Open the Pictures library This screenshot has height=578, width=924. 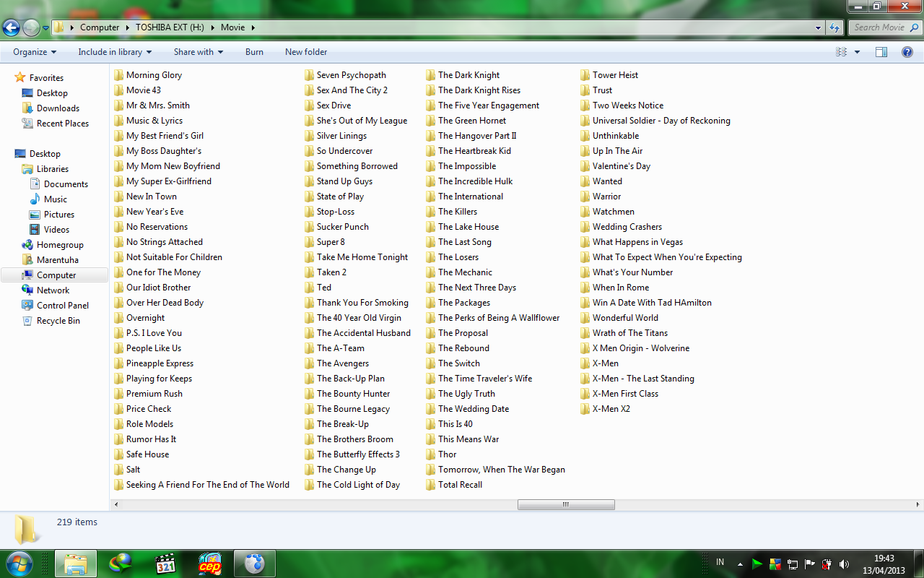59,215
